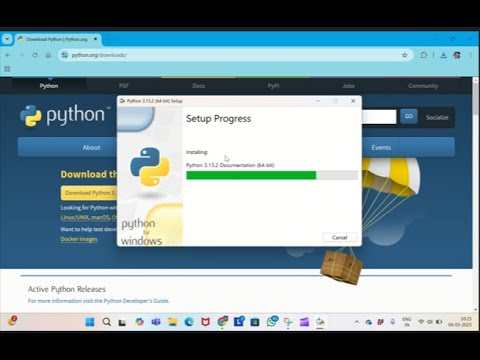Click the setup installation progress bar
Image resolution: width=480 pixels, height=360 pixels.
tap(272, 175)
